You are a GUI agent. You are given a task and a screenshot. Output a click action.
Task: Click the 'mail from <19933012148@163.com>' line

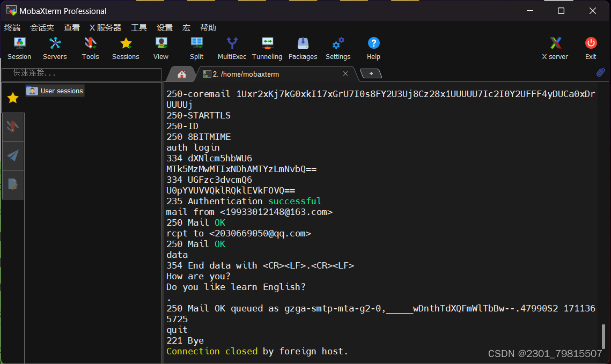[x=249, y=212]
